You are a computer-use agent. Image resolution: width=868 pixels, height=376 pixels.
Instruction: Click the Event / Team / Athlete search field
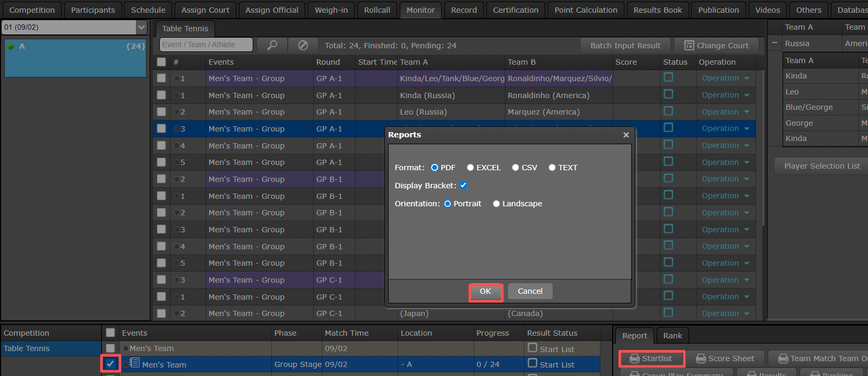point(206,45)
